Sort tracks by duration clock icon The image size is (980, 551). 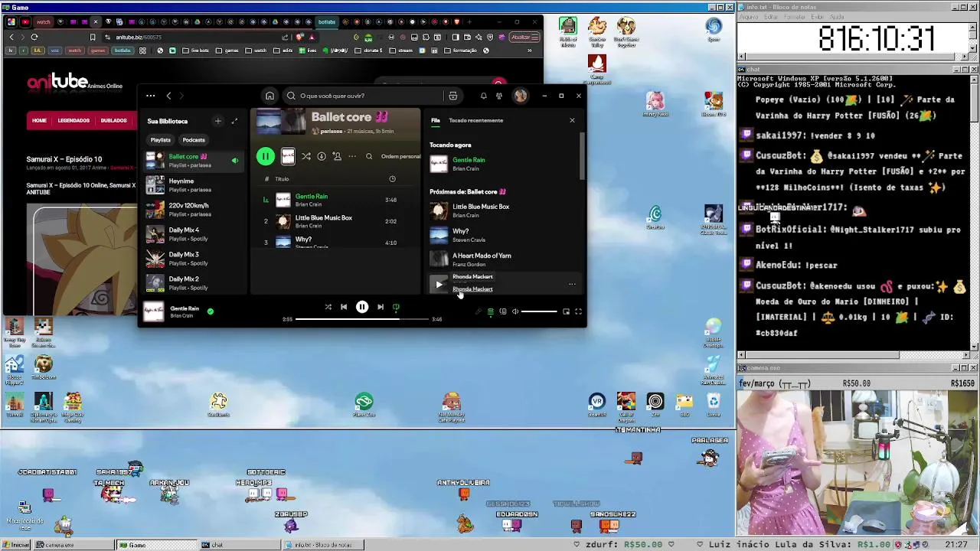tap(392, 179)
